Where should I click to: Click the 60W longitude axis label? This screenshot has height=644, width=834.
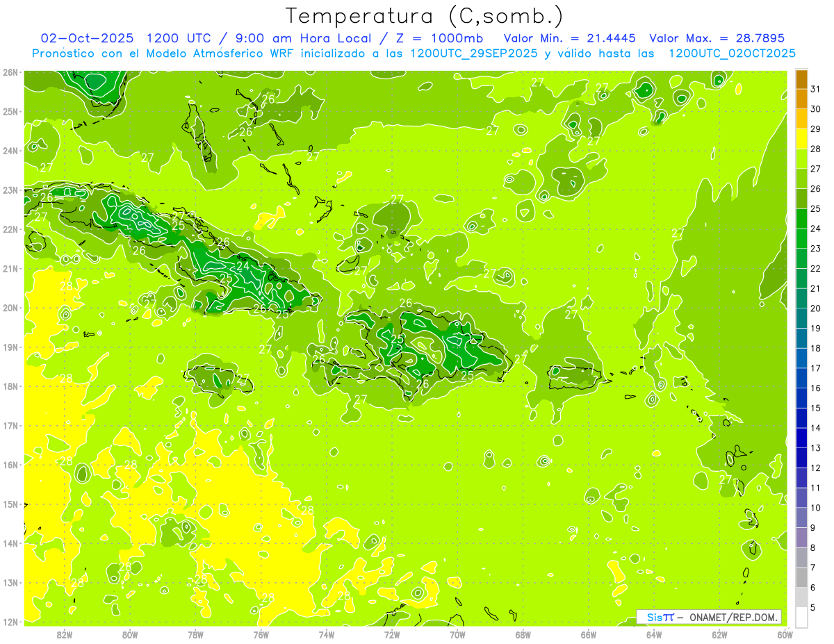[x=785, y=634]
